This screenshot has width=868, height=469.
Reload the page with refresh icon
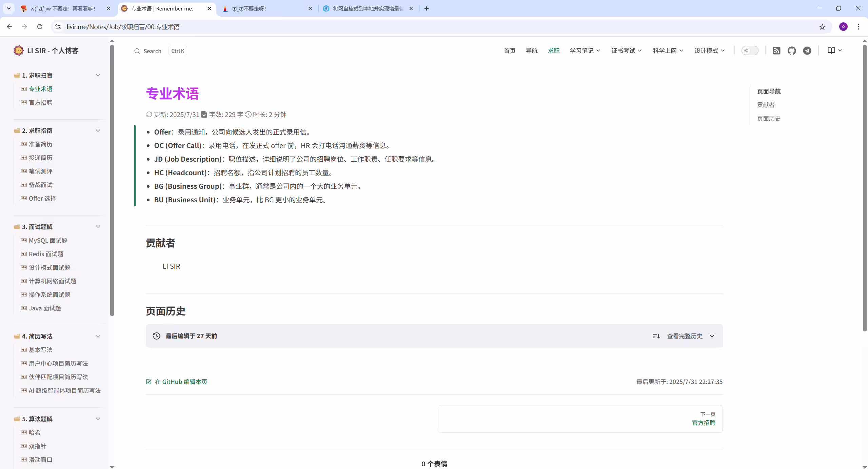40,27
